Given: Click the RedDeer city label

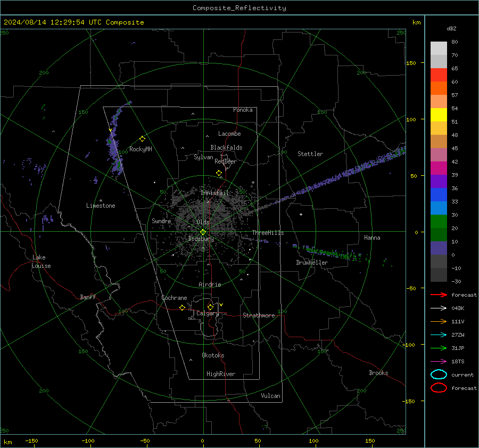Looking at the screenshot, I should coord(226,161).
